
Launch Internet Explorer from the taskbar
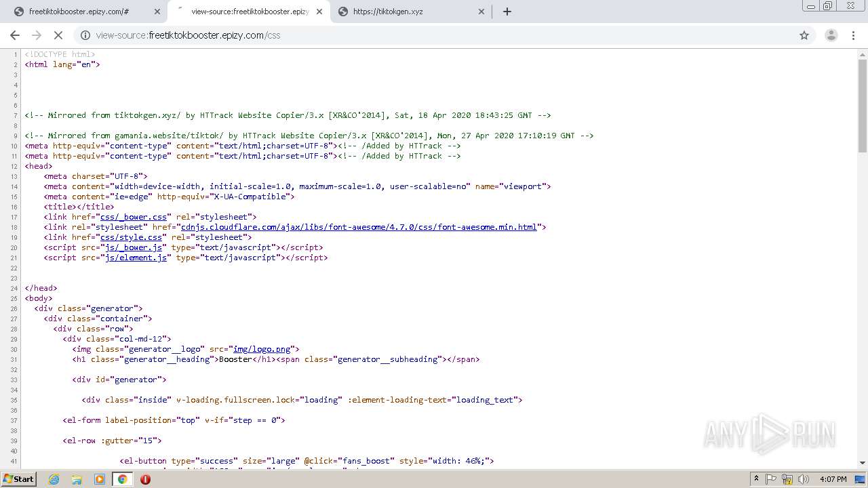(x=54, y=479)
